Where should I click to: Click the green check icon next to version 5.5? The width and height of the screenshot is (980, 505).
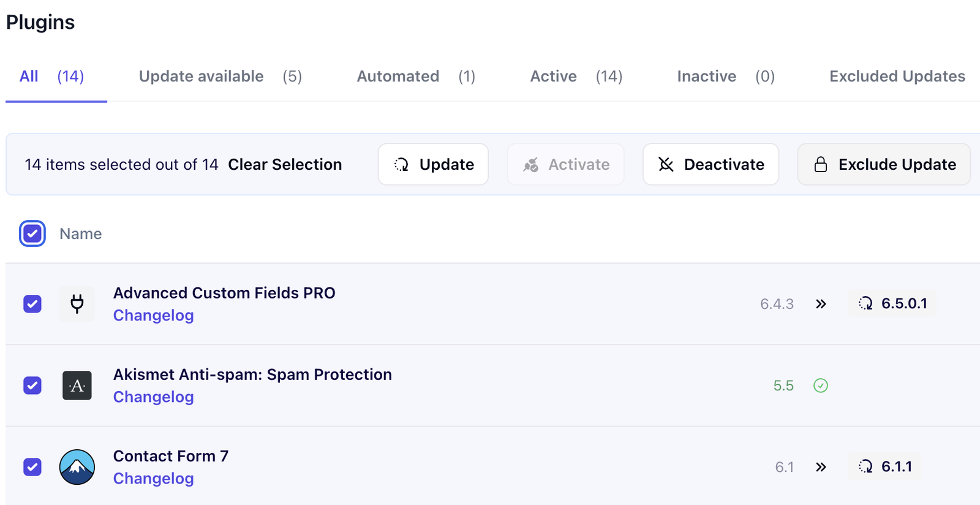[821, 385]
